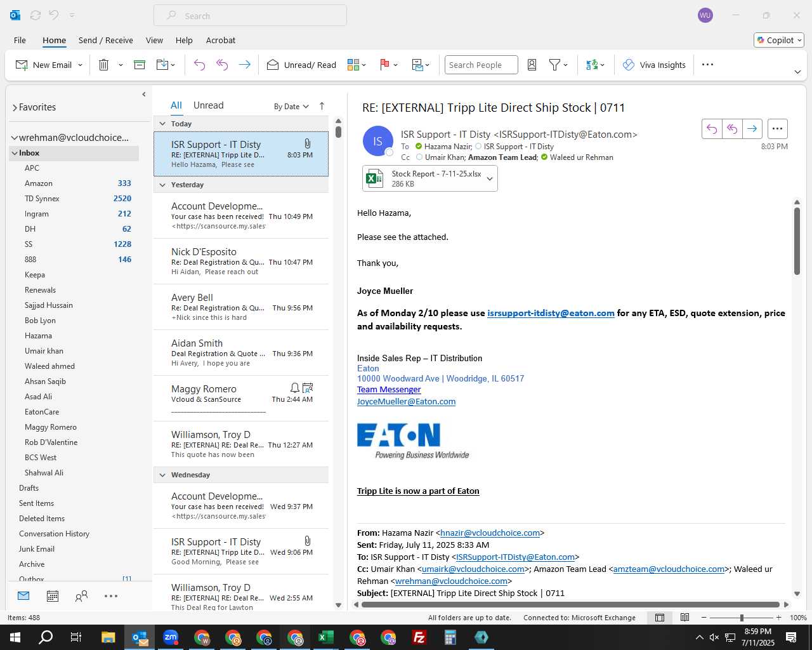Expand the ribbon display options chevron
The image size is (812, 650).
pyautogui.click(x=797, y=72)
